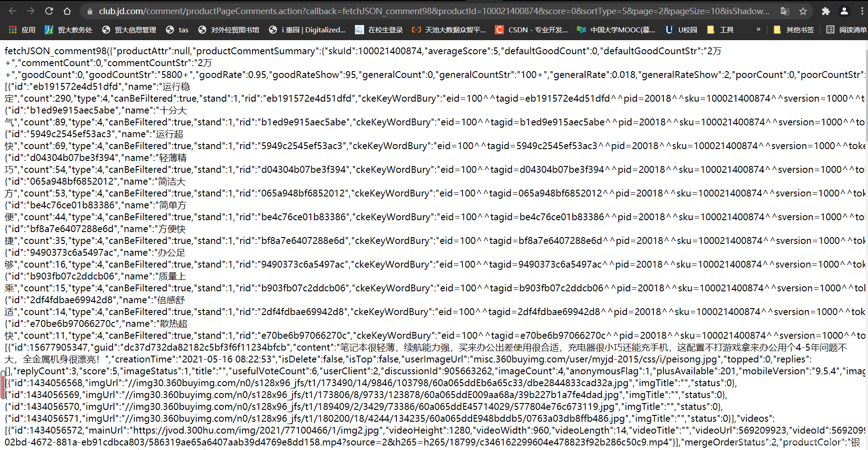Open the 天池大数据众智平 bookmark
Image resolution: width=868 pixels, height=450 pixels.
coord(449,30)
